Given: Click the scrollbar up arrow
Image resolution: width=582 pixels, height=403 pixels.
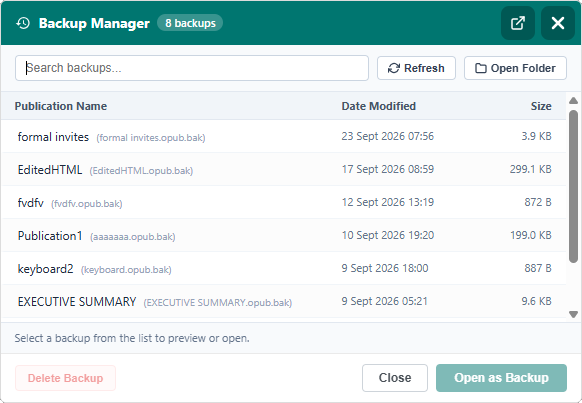Looking at the screenshot, I should point(573,101).
